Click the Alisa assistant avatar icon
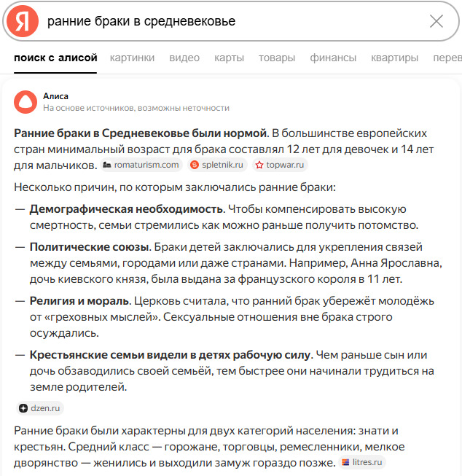Screen dimensions: 462x476 (25, 101)
